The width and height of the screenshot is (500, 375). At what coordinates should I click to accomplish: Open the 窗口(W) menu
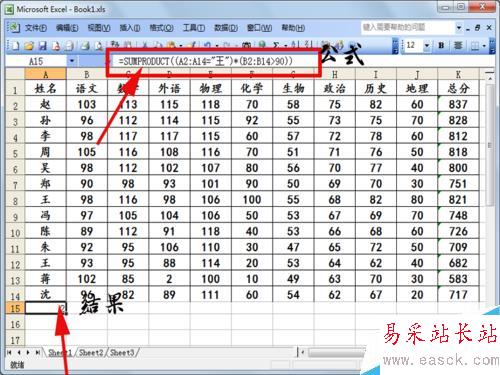pyautogui.click(x=259, y=28)
